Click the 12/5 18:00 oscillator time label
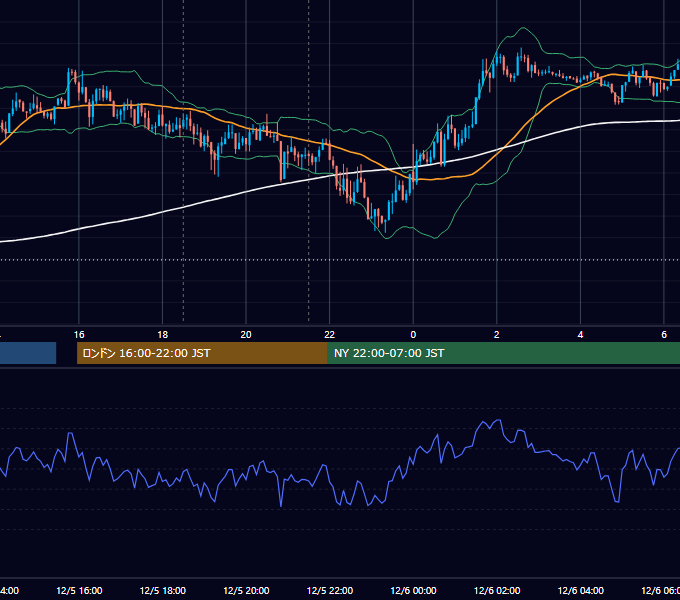Viewport: 680px width, 600px height. pos(163,591)
